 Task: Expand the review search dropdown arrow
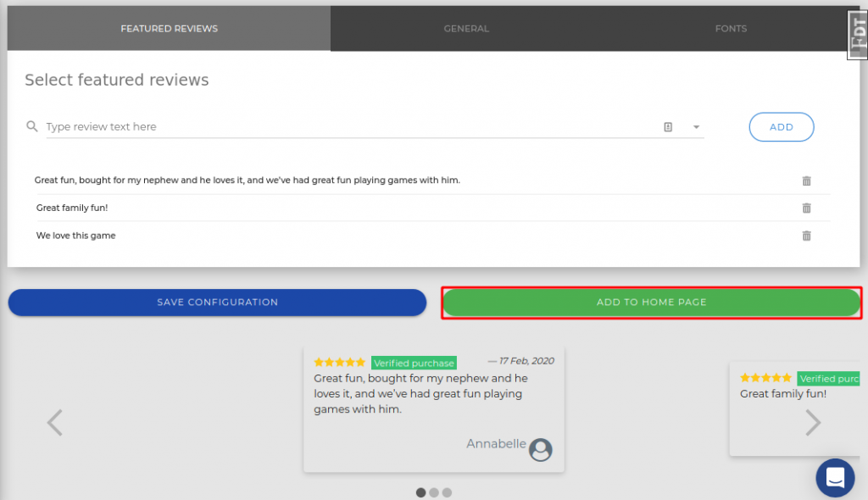[697, 127]
